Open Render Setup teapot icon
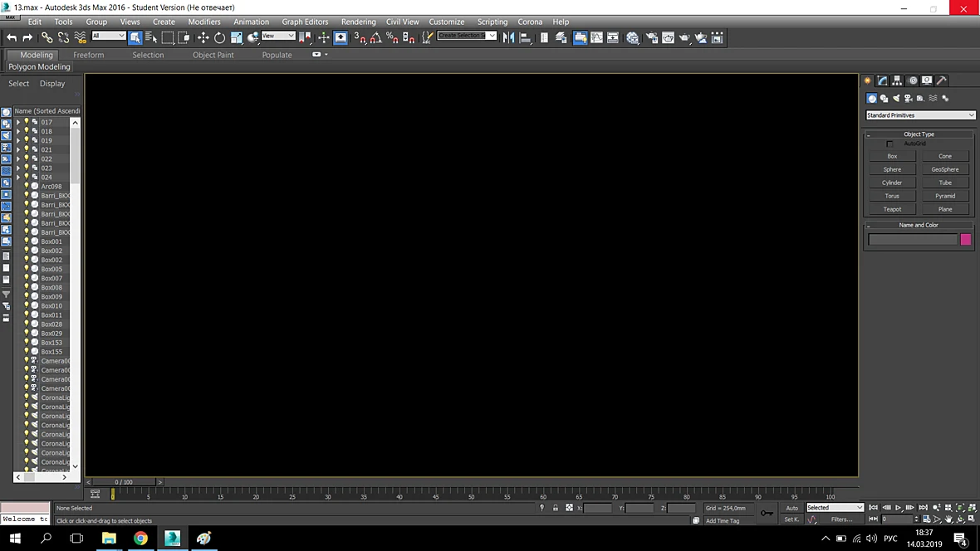980x551 pixels. pos(652,37)
